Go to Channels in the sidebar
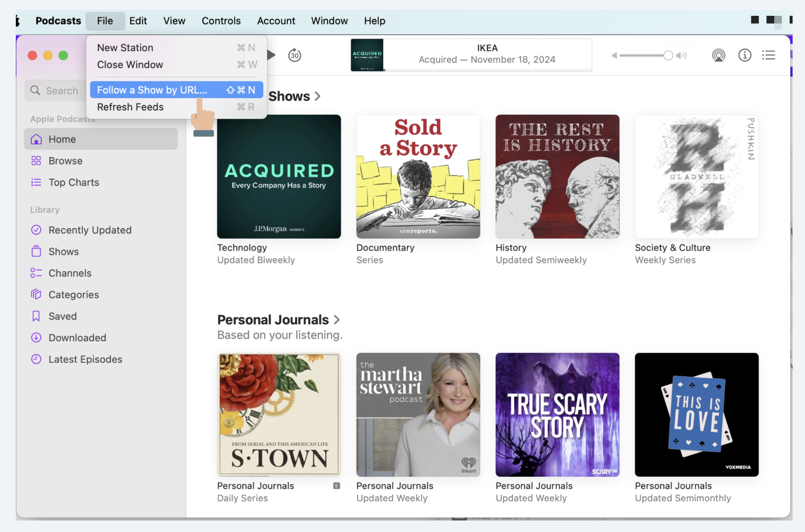 point(69,273)
